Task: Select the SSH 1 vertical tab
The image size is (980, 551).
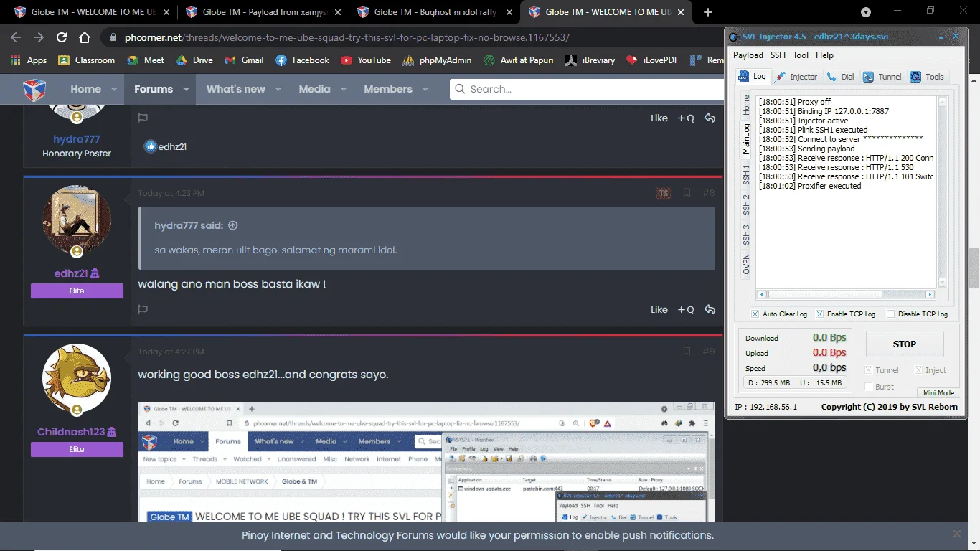Action: coord(746,174)
